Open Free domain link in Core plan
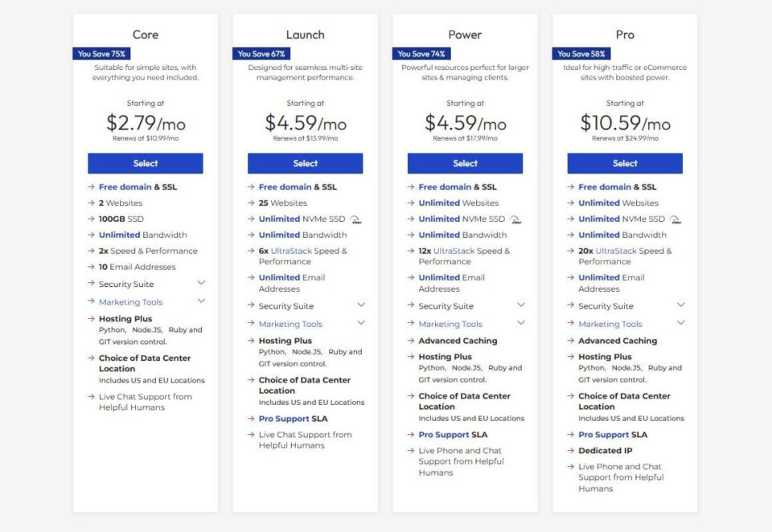 pyautogui.click(x=125, y=187)
